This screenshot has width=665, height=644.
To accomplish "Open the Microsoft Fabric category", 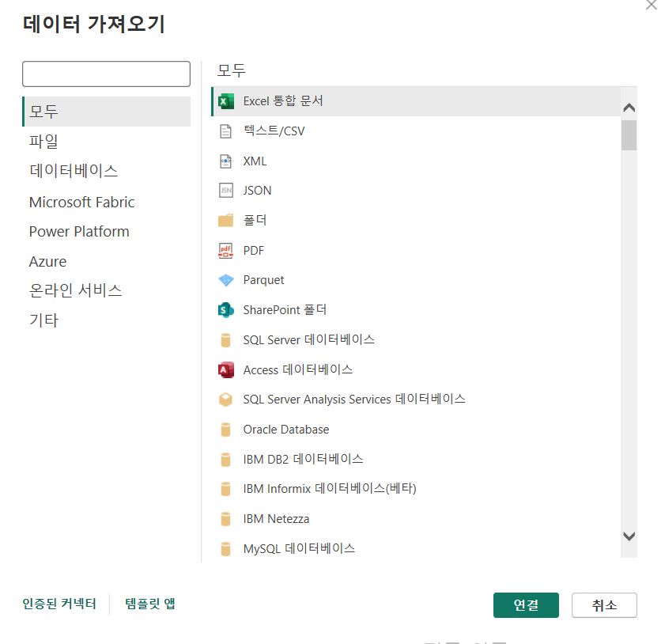I will point(82,202).
